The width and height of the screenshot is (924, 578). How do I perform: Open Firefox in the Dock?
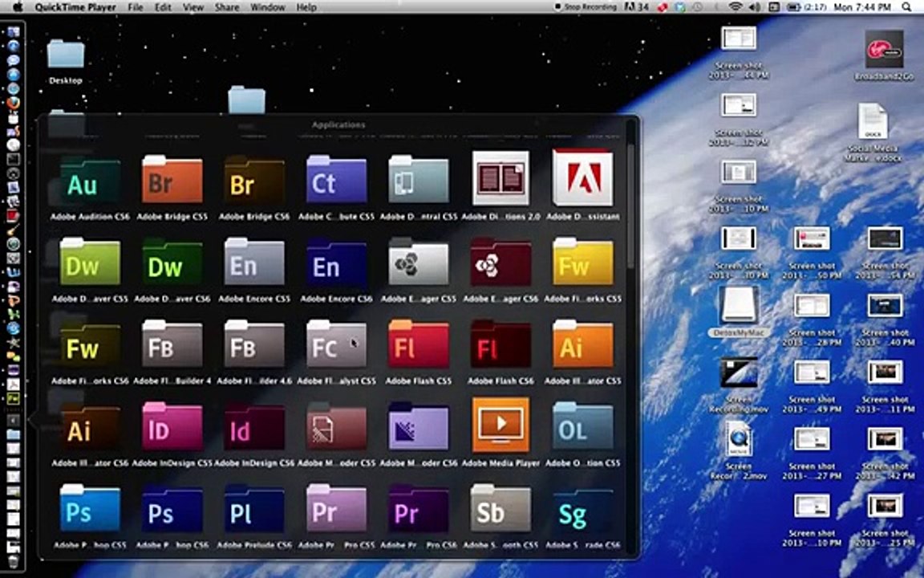(x=13, y=103)
